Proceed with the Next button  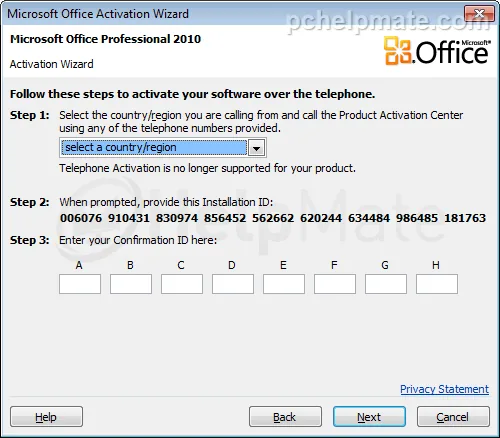tap(369, 417)
